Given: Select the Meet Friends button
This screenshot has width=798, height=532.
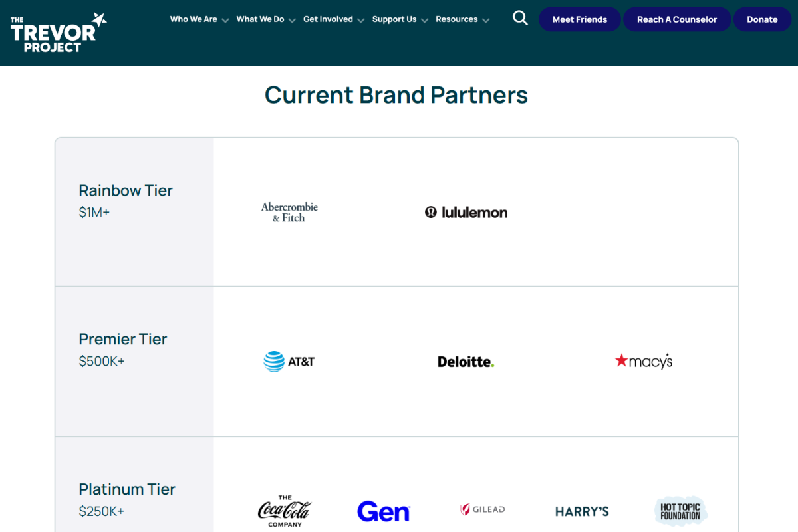Looking at the screenshot, I should point(579,19).
